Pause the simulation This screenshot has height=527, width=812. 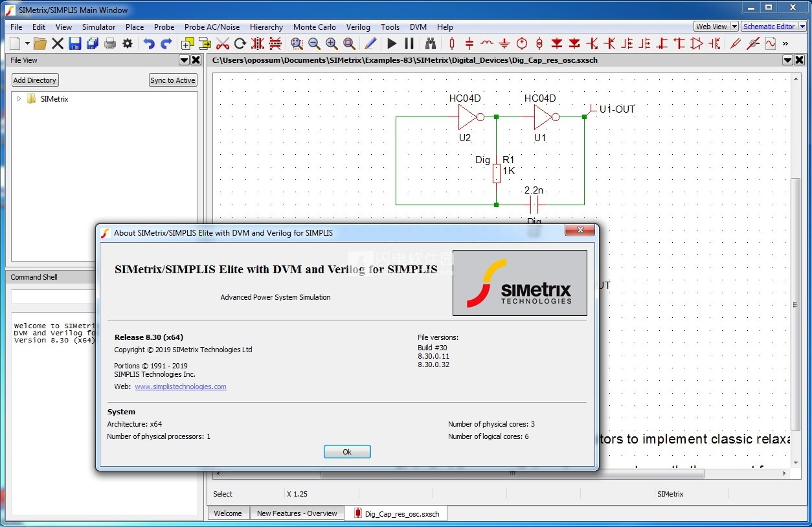point(409,43)
